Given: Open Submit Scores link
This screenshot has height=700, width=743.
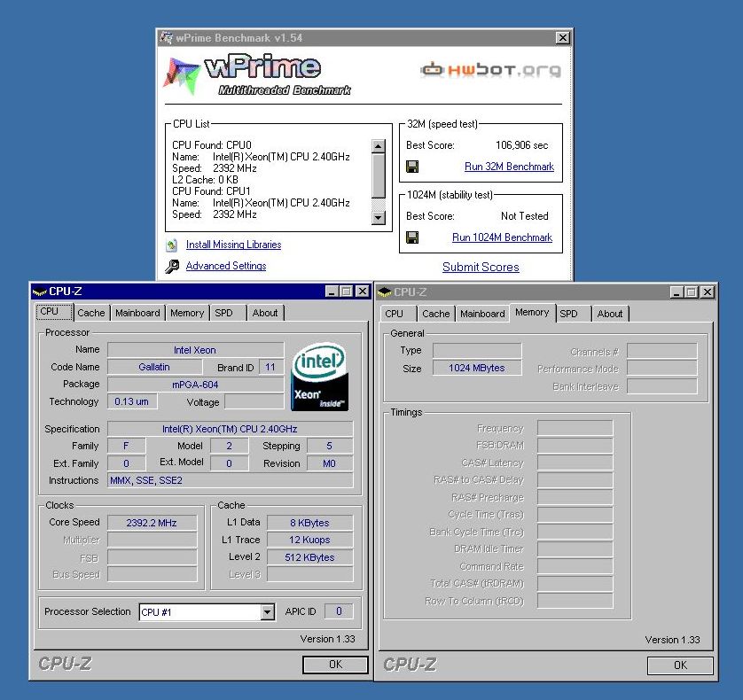Looking at the screenshot, I should coord(481,267).
